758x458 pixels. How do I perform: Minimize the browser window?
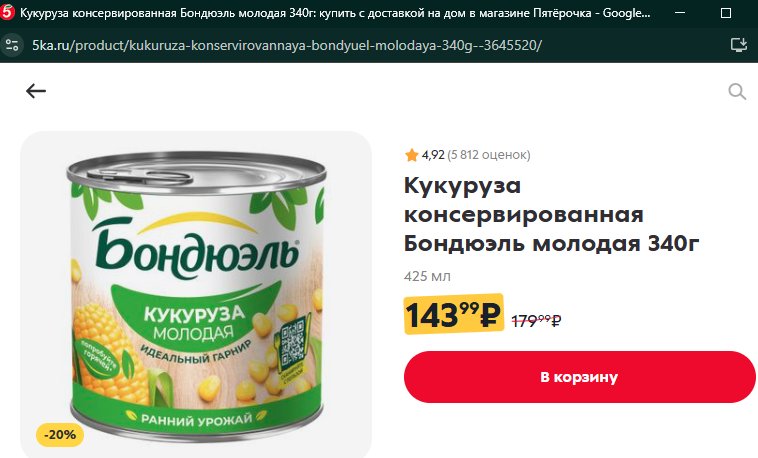click(680, 13)
